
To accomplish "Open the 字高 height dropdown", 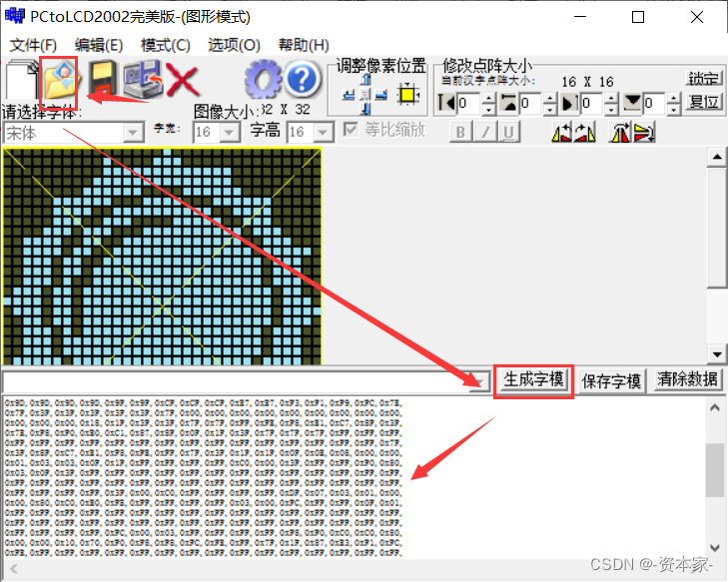I will tap(324, 133).
